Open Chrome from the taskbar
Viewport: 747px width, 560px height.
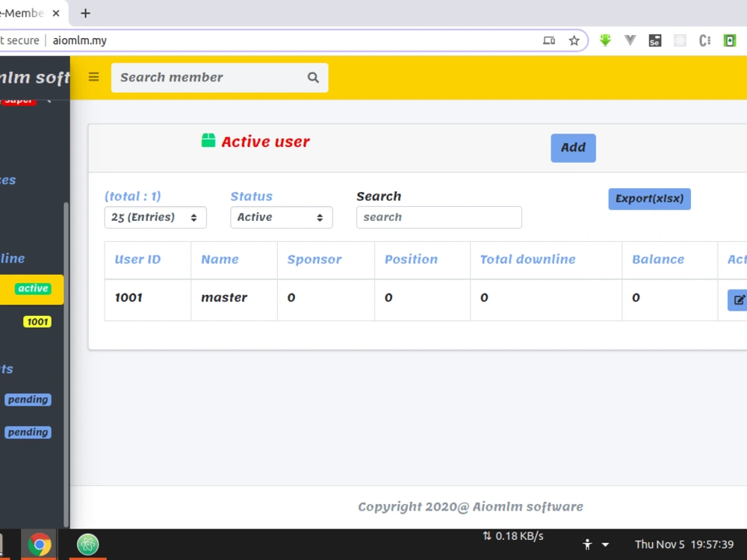point(39,544)
